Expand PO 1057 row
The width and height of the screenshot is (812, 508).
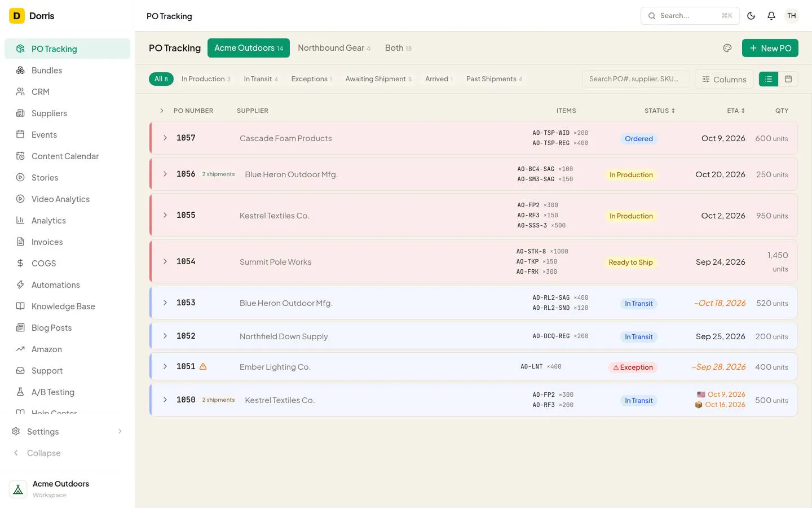[165, 138]
